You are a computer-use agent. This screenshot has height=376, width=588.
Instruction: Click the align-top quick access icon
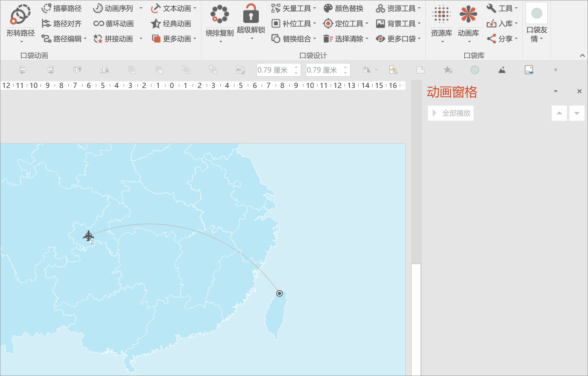[x=77, y=70]
